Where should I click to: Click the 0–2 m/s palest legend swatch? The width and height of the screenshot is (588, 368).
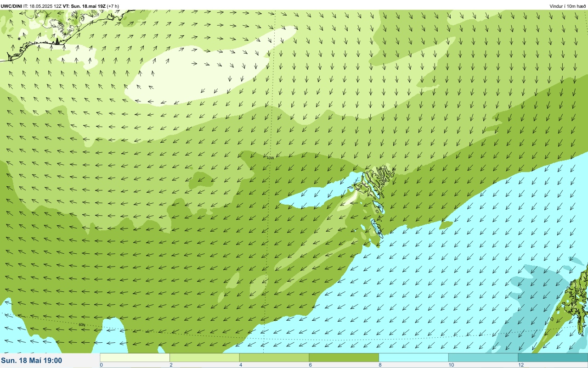coord(135,357)
